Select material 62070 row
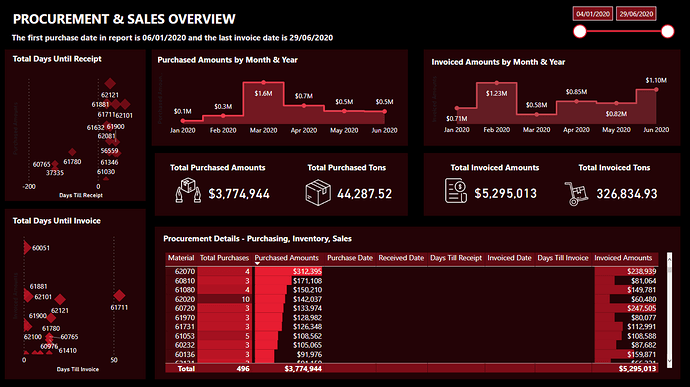 point(412,272)
